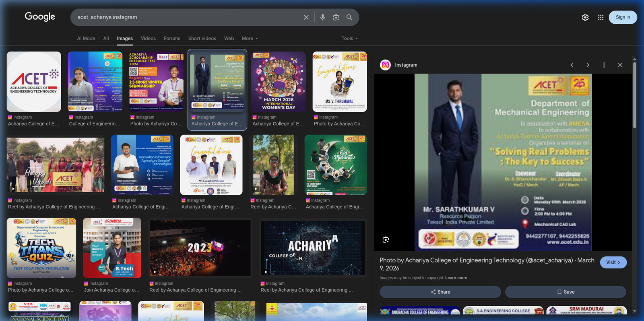Start a voice search with the microphone
The height and width of the screenshot is (321, 644).
pyautogui.click(x=322, y=17)
